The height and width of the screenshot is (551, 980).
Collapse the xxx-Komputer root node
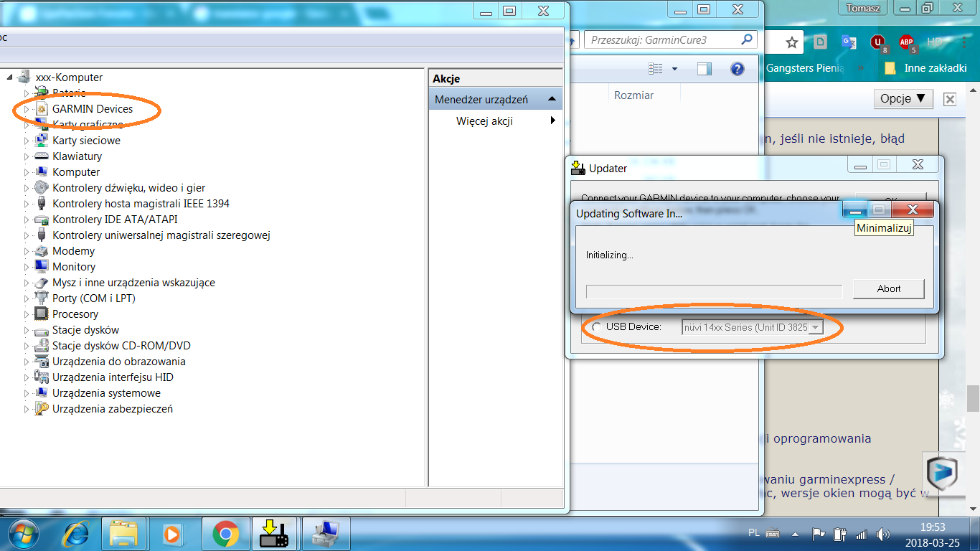click(x=9, y=77)
